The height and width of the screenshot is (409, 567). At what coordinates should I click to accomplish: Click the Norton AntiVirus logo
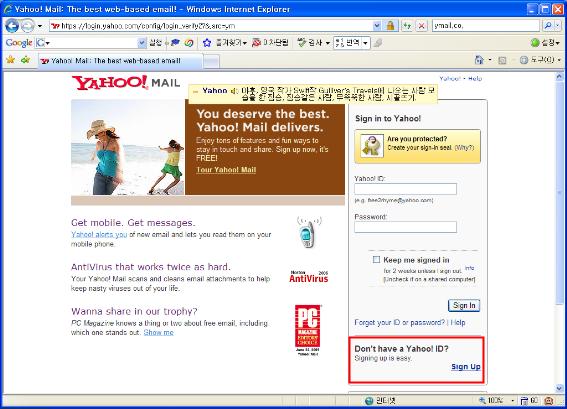click(x=308, y=277)
